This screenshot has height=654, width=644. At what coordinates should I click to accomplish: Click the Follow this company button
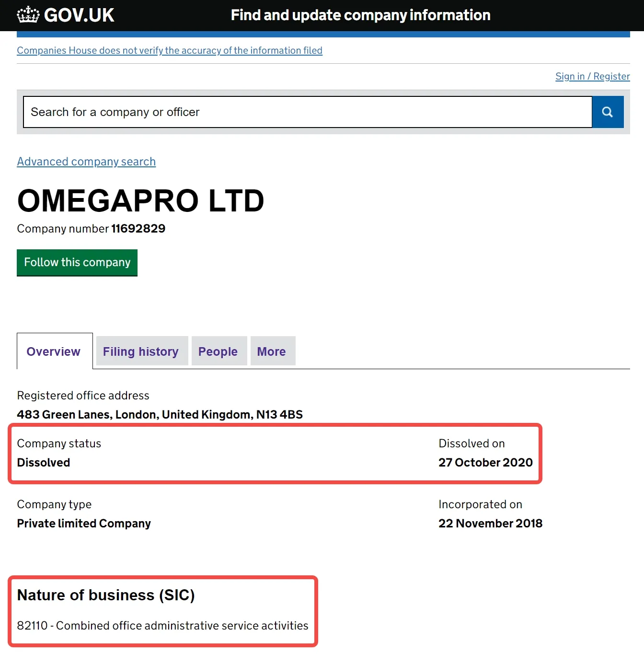pyautogui.click(x=77, y=262)
